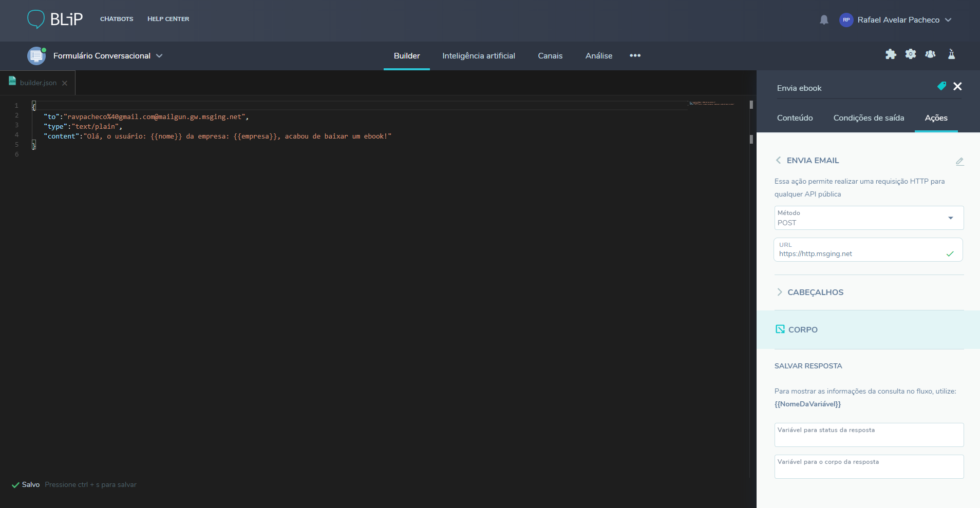
Task: Close the builder.json tab
Action: pos(65,83)
